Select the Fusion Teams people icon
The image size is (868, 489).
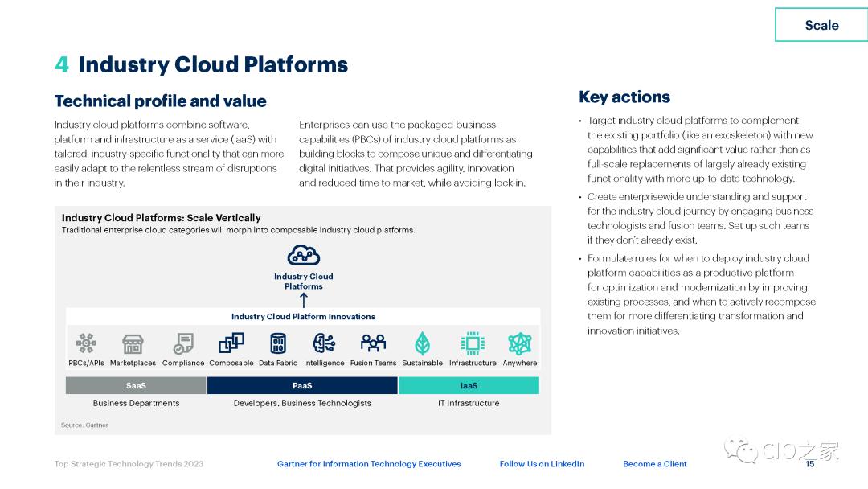373,344
